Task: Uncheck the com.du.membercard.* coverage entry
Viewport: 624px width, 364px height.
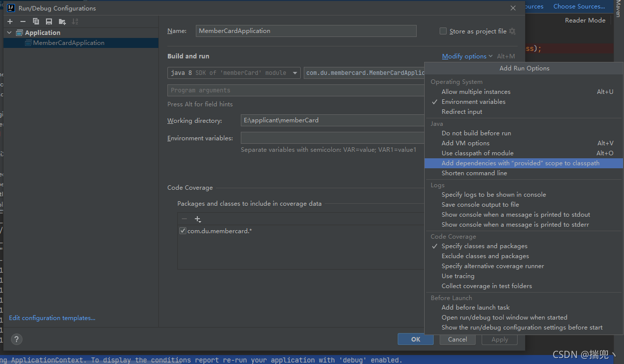Action: [x=183, y=230]
